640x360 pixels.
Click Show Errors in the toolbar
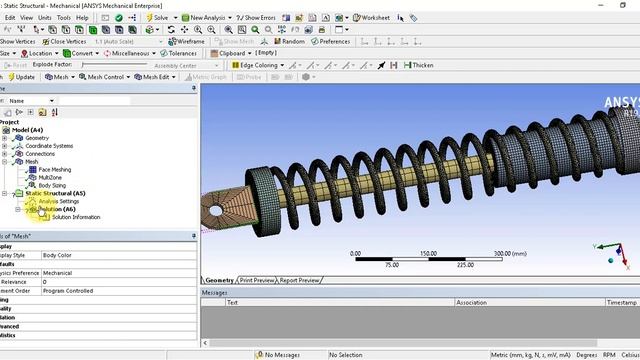(x=256, y=18)
